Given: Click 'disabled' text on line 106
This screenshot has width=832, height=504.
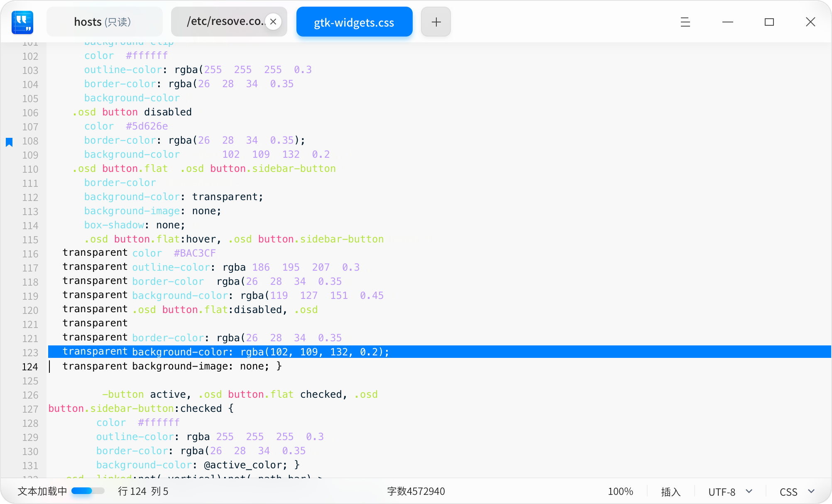Looking at the screenshot, I should [x=168, y=112].
